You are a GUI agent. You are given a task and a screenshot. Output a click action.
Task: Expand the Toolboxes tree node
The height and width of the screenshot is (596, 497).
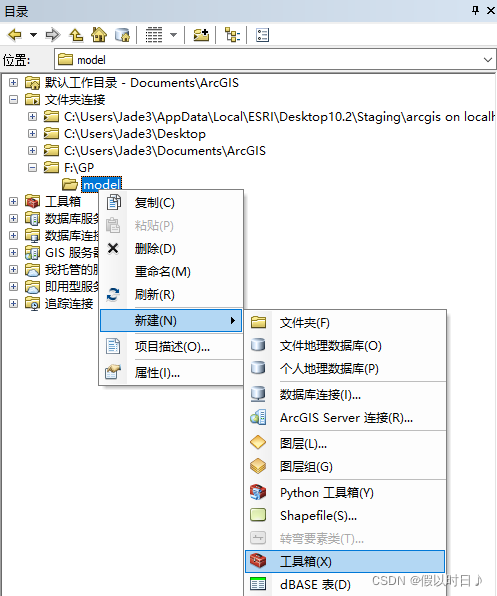click(13, 201)
